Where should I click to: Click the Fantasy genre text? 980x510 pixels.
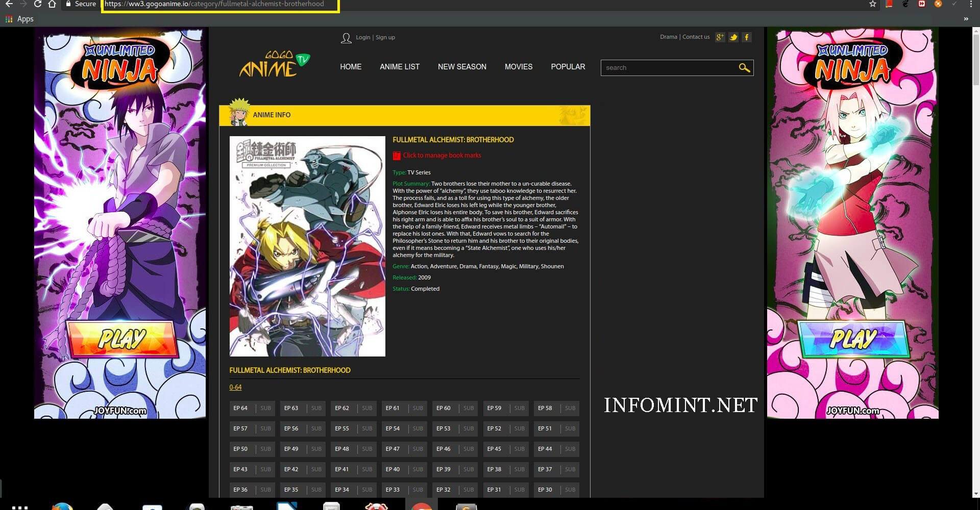pos(488,266)
